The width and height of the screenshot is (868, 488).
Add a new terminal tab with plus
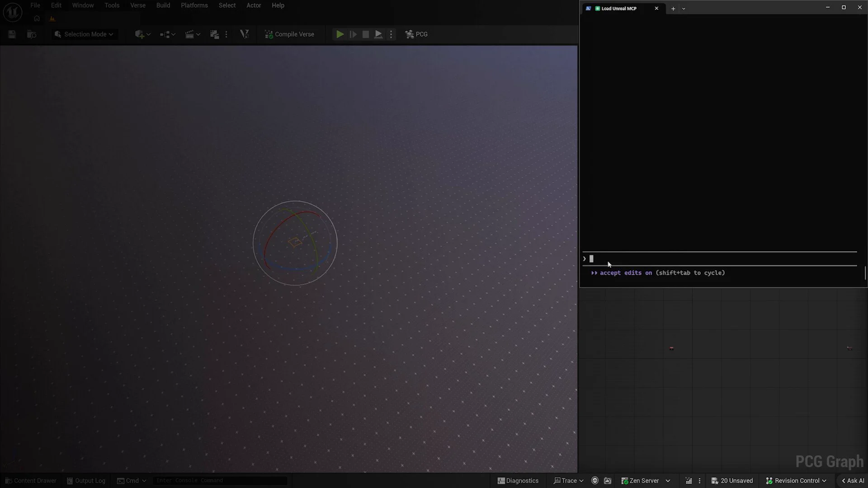[673, 9]
